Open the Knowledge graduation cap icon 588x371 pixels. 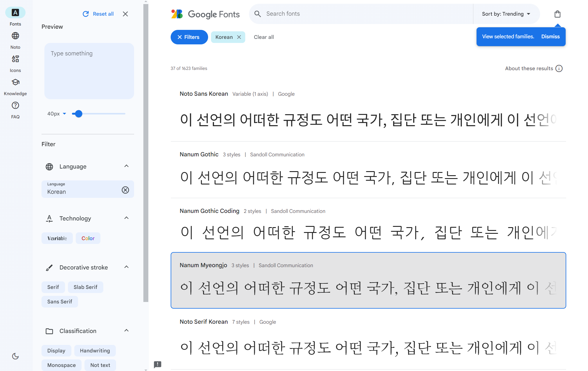tap(15, 82)
